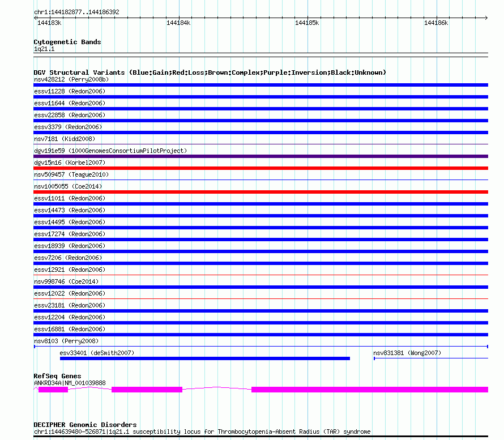This screenshot has height=440, width=504.
Task: Select nsv509457 (Teague2010) variant
Action: point(71,174)
